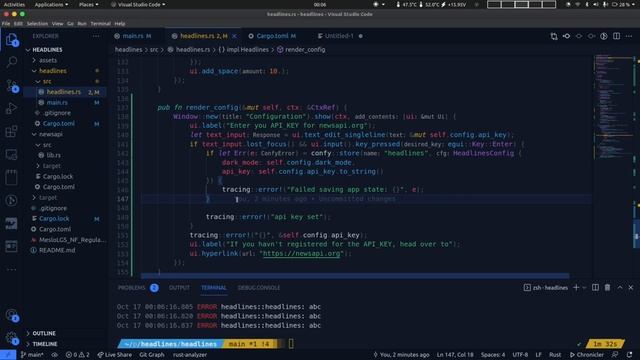Open Accounts icon in activity bar
The image size is (640, 360).
tap(11, 315)
